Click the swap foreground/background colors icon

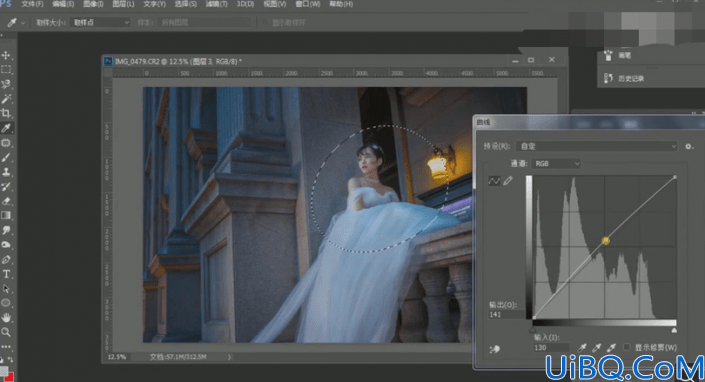click(x=10, y=360)
